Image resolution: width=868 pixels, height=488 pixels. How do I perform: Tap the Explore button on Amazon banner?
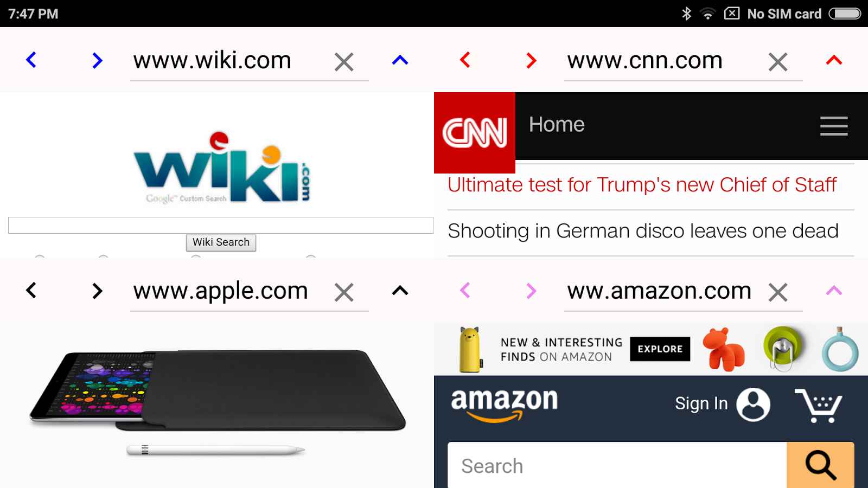(x=660, y=349)
